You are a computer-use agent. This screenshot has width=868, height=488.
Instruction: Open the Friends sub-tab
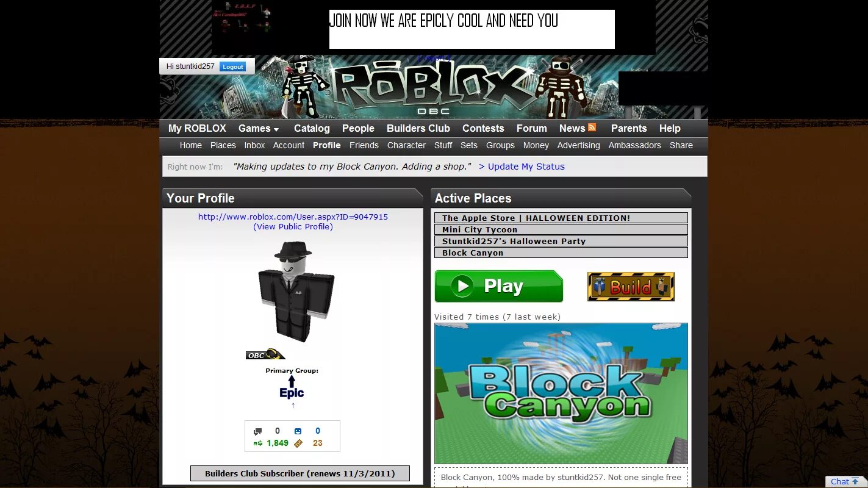tap(364, 145)
